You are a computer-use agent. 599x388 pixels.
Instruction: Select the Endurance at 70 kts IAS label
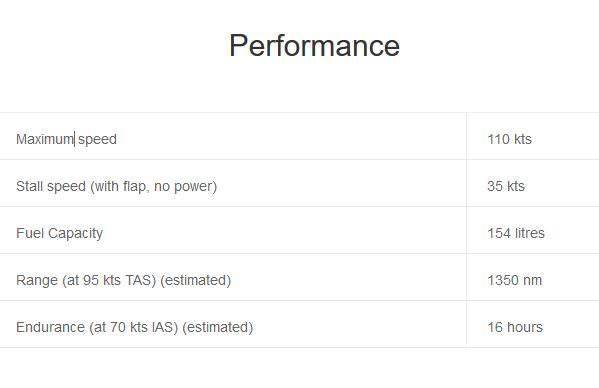[x=134, y=327]
